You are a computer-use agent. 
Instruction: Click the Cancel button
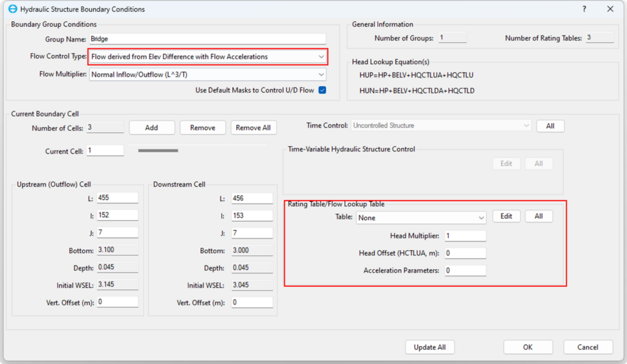click(588, 347)
